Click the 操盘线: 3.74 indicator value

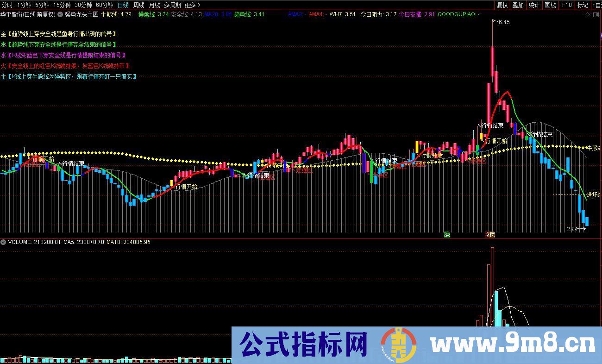(154, 14)
